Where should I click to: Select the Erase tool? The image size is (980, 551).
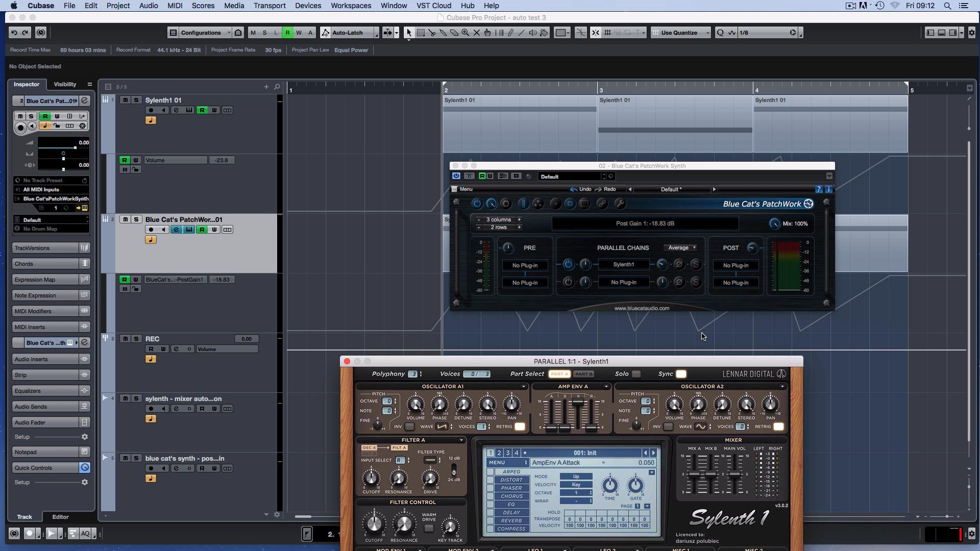point(454,33)
